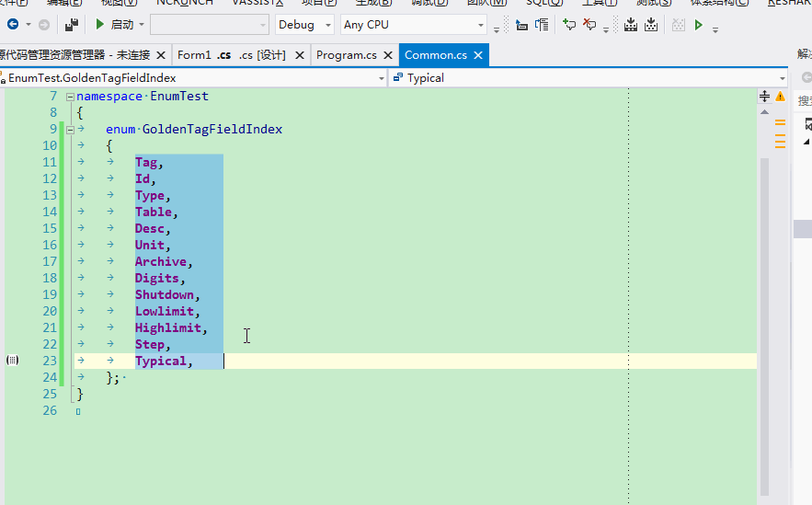The image size is (812, 505).
Task: Click the Highlimit enum member
Action: pos(167,328)
